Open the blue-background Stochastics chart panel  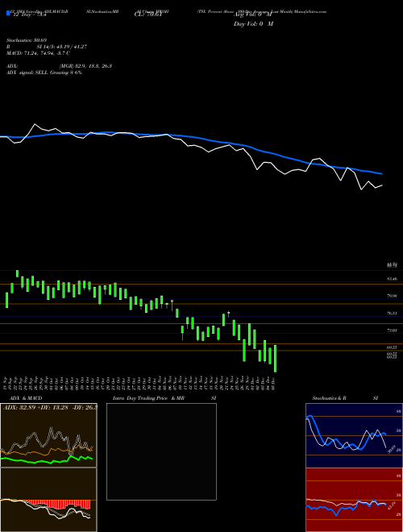354,435
